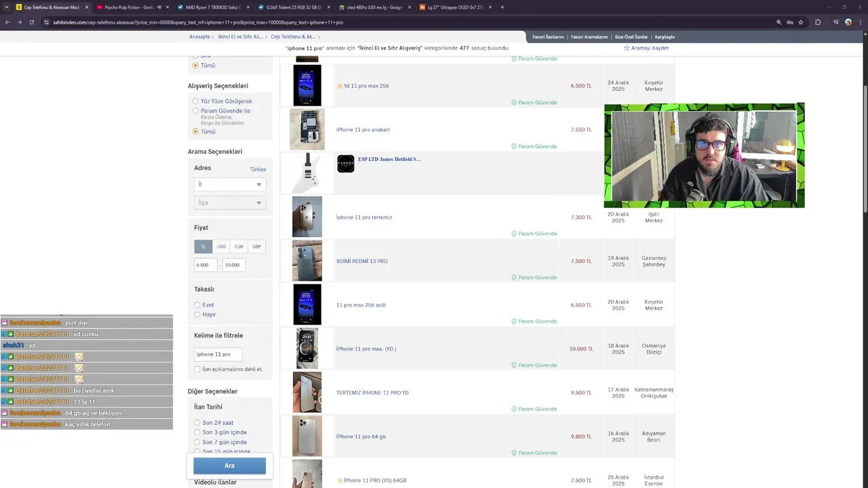The width and height of the screenshot is (868, 488).
Task: Switch to G.Skill Trident Z5 RGB tab
Action: (294, 7)
